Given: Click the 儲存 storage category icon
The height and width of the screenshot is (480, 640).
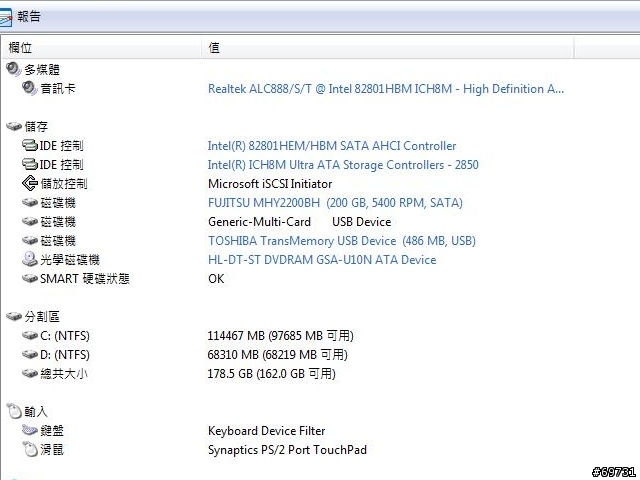Looking at the screenshot, I should point(14,127).
